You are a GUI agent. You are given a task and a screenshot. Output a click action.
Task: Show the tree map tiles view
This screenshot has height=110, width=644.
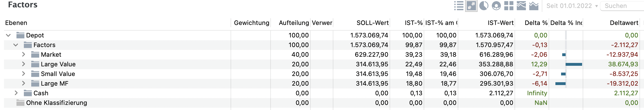pyautogui.click(x=509, y=6)
